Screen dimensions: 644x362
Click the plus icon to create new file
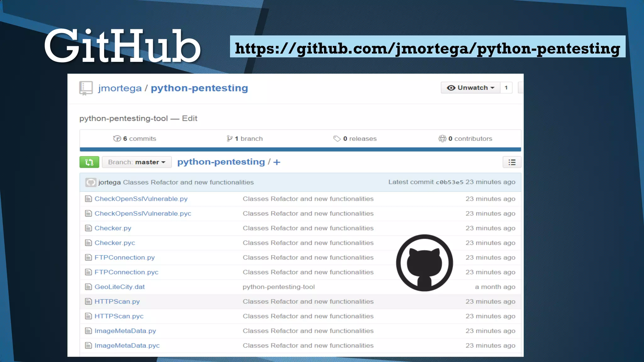pos(277,162)
